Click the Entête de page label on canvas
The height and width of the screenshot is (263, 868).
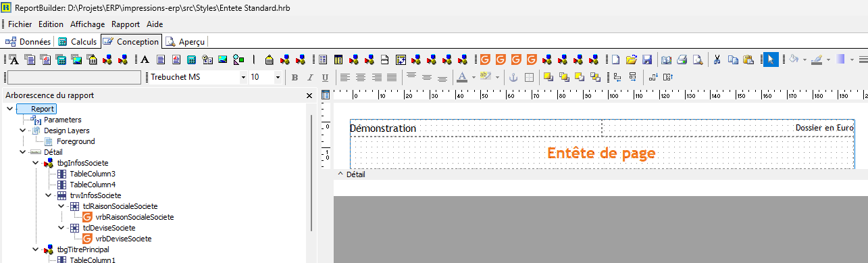pyautogui.click(x=601, y=153)
